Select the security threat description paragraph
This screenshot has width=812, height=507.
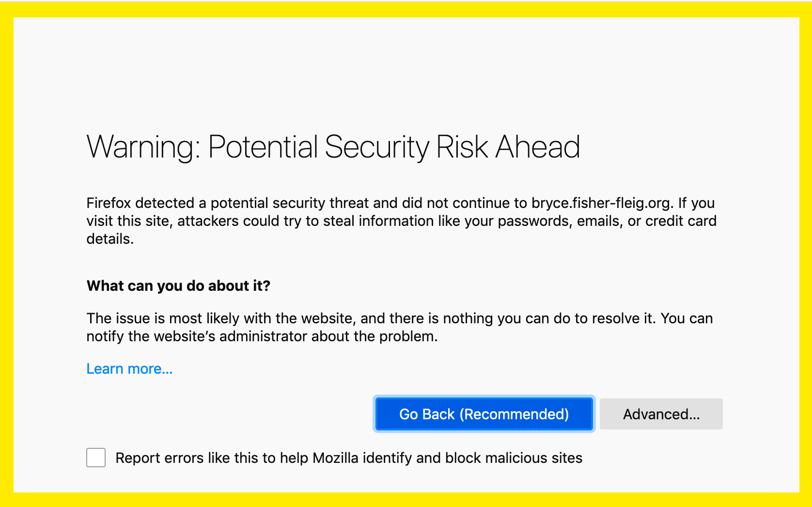coord(401,221)
